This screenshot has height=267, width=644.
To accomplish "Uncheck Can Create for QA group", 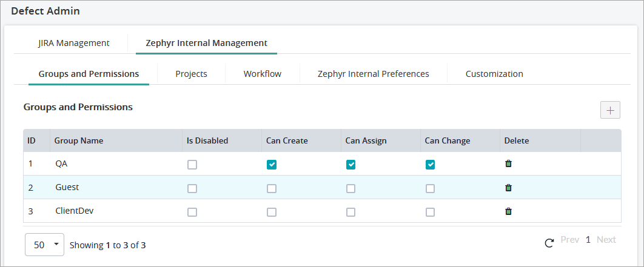I will click(272, 165).
